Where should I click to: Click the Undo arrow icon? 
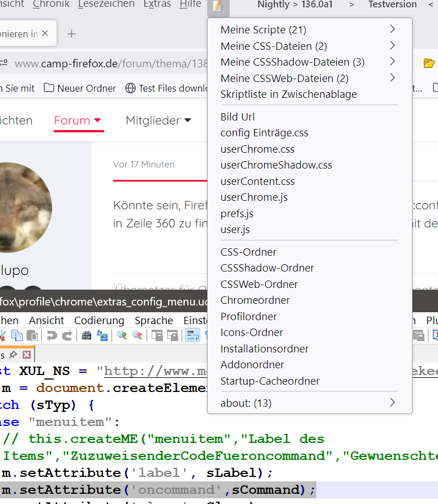tap(51, 336)
